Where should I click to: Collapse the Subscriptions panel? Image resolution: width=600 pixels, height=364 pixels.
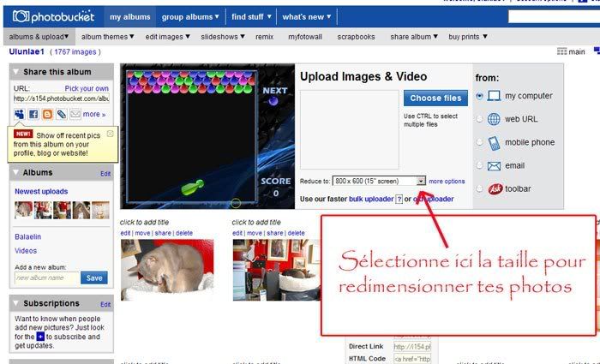point(15,303)
